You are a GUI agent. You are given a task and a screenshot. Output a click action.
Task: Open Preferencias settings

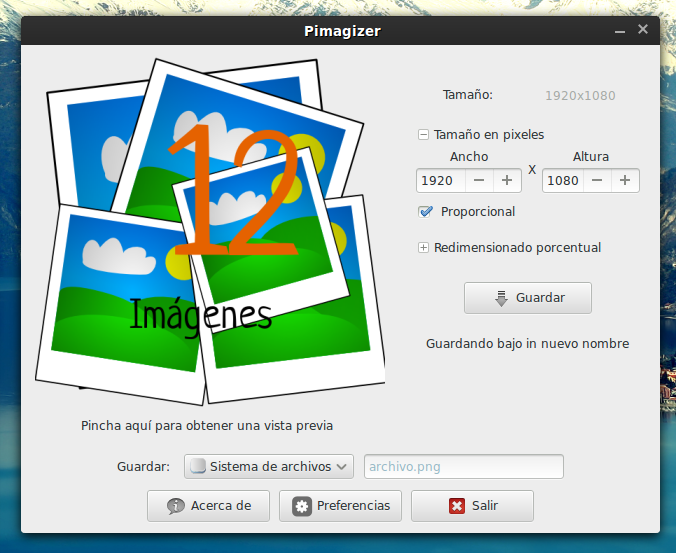pyautogui.click(x=341, y=506)
